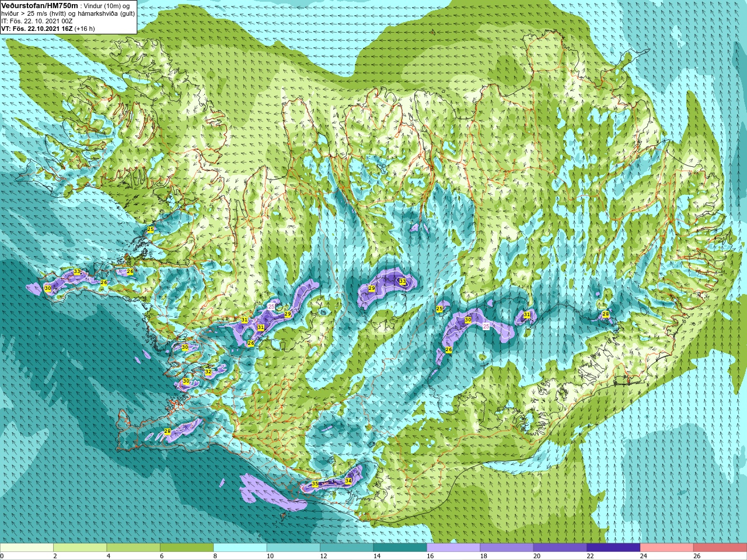Image resolution: width=747 pixels, height=560 pixels.
Task: Pick the light lavender 16–18 legend swatch
Action: [x=453, y=548]
